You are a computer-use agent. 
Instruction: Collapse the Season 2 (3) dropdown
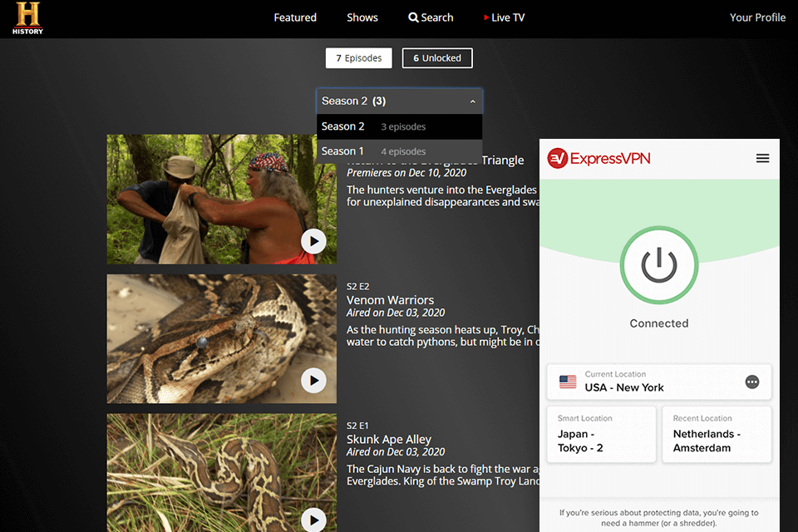(400, 101)
